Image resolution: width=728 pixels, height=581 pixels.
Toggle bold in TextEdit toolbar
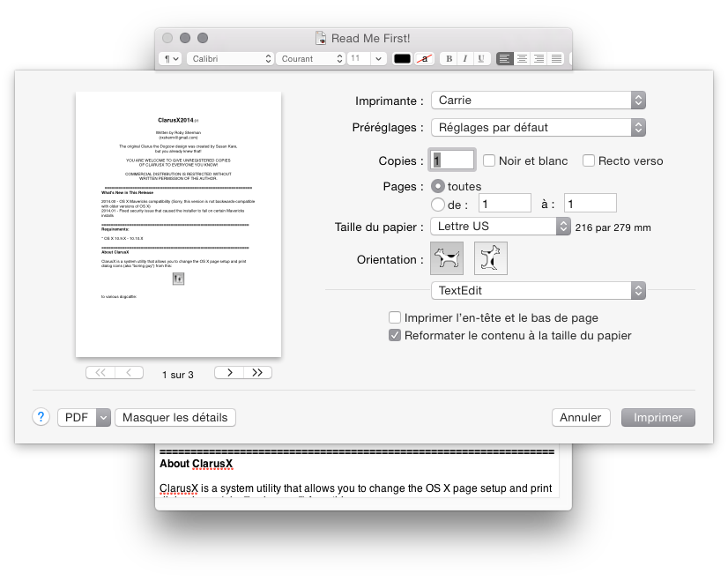[x=449, y=58]
